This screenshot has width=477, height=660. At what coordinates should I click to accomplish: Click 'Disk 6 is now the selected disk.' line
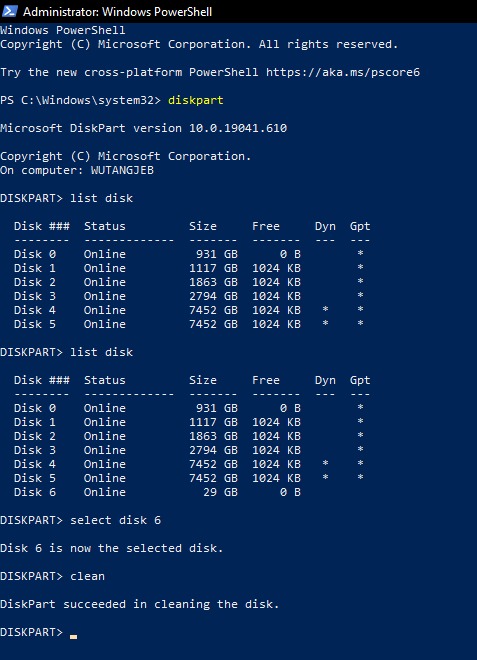click(112, 548)
